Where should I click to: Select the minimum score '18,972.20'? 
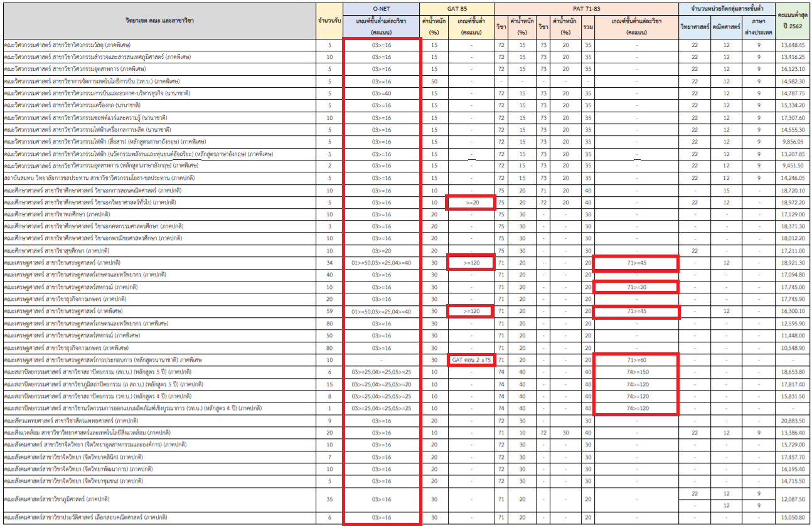click(x=792, y=202)
